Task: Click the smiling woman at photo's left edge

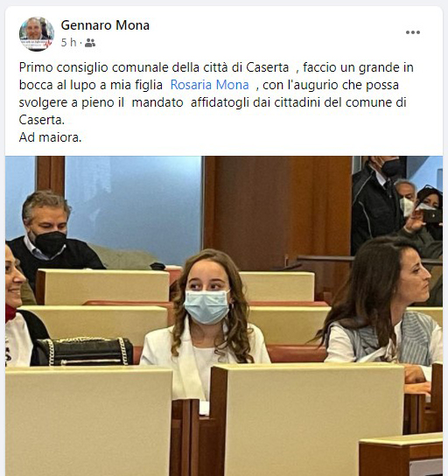Action: coord(18,306)
